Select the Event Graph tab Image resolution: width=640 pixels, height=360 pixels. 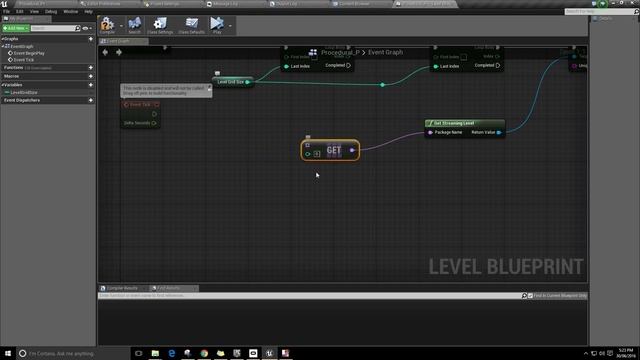[123, 41]
